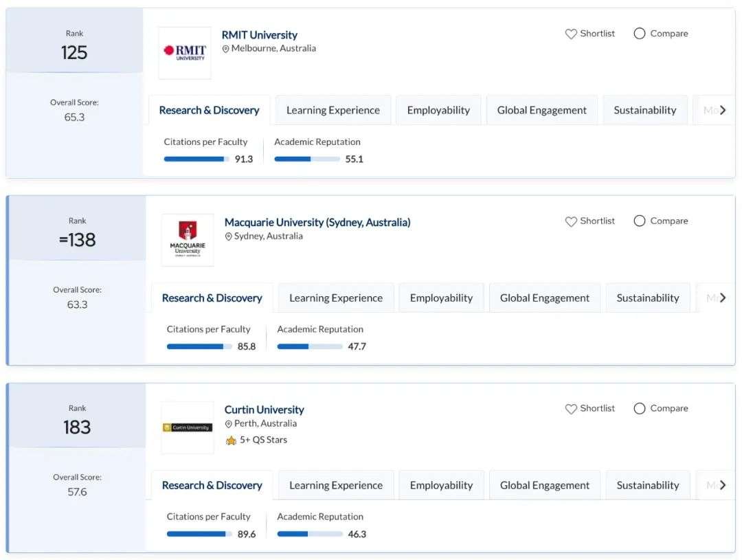Click the Shortlist label for Macquarie University
Viewport: 742px width, 560px height.
[x=597, y=221]
